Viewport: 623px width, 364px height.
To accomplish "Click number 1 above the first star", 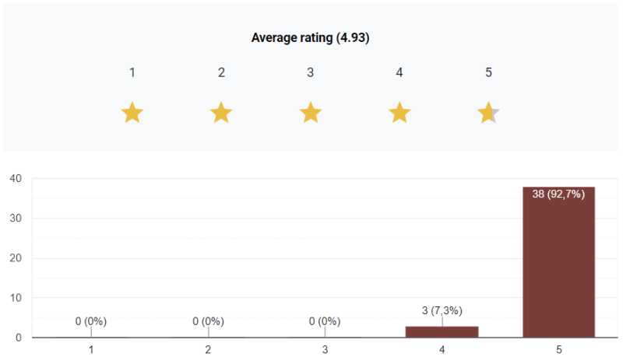I will tap(132, 72).
